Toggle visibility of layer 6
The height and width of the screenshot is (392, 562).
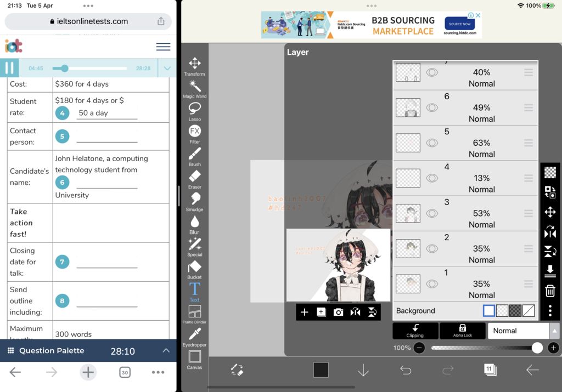point(432,107)
